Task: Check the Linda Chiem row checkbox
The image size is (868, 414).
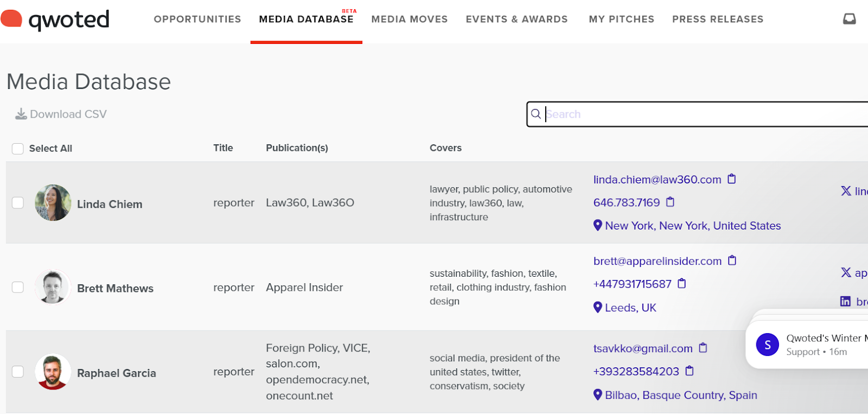Action: (x=18, y=202)
